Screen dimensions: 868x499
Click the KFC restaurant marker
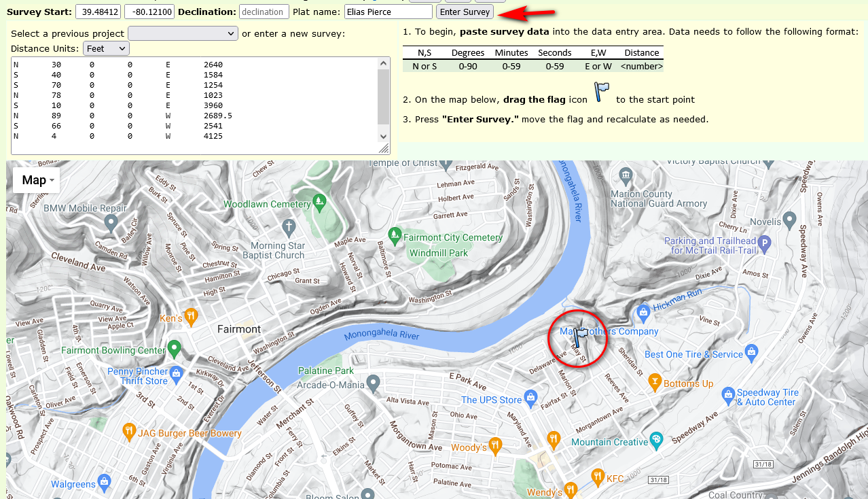tap(598, 476)
